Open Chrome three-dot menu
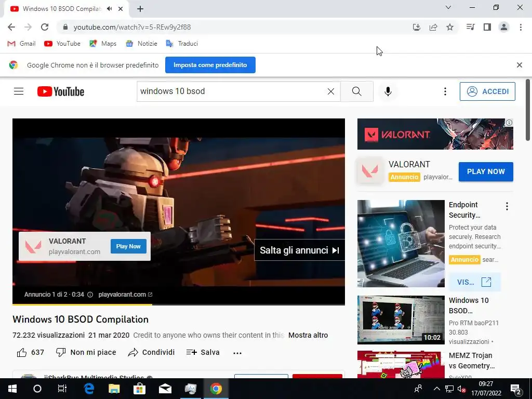The width and height of the screenshot is (532, 399). click(x=521, y=27)
